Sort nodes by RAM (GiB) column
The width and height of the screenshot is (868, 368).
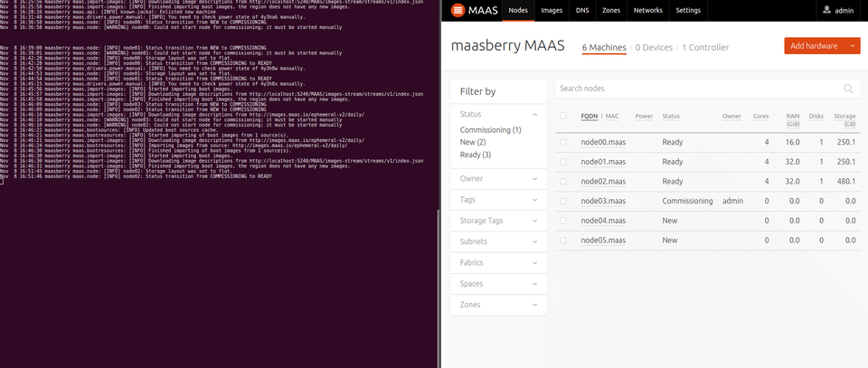pyautogui.click(x=793, y=120)
